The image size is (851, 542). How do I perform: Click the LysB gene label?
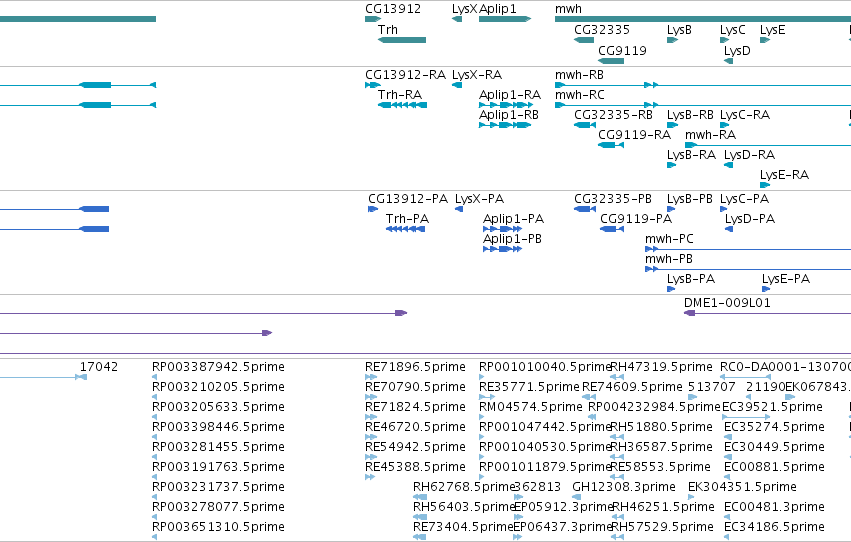tap(679, 30)
